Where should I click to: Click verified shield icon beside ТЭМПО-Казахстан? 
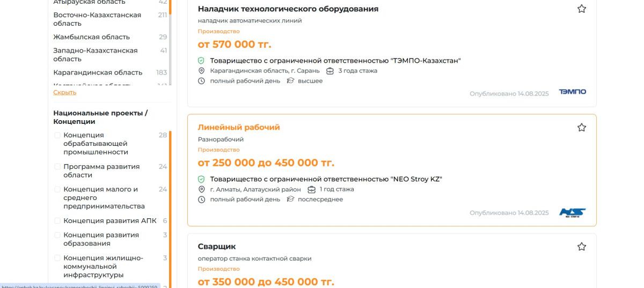(x=201, y=61)
